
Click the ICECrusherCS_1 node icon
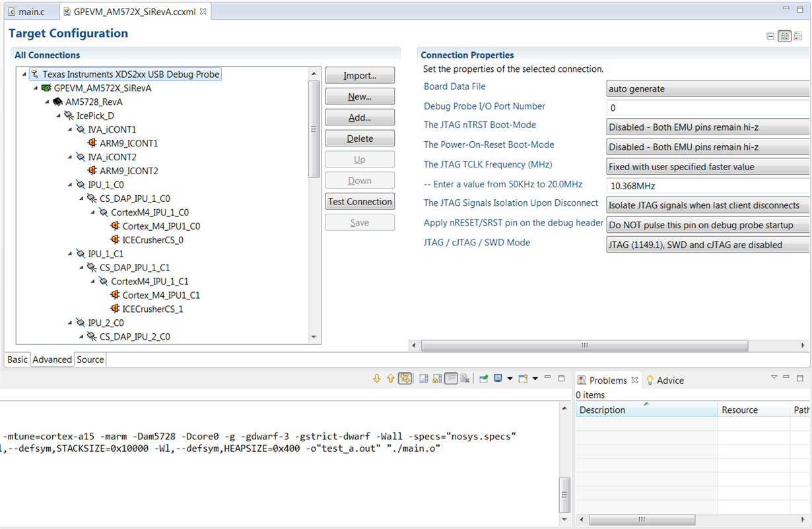click(116, 309)
